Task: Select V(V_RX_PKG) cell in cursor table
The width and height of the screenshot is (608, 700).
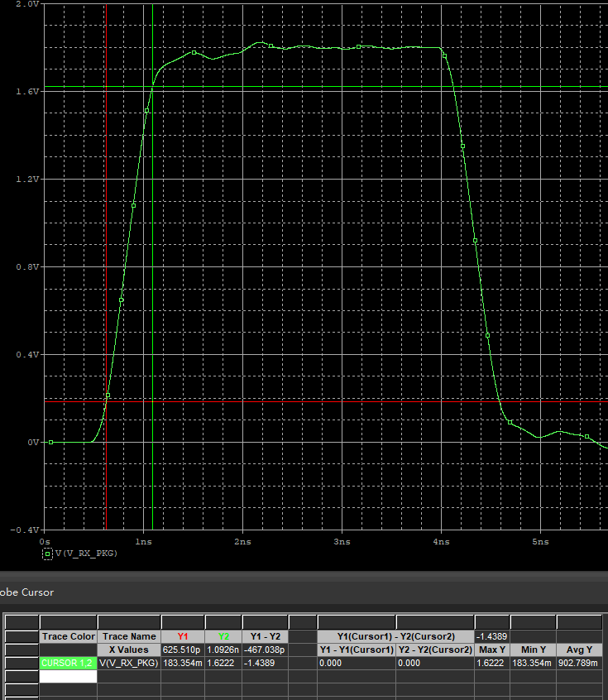Action: click(x=129, y=663)
